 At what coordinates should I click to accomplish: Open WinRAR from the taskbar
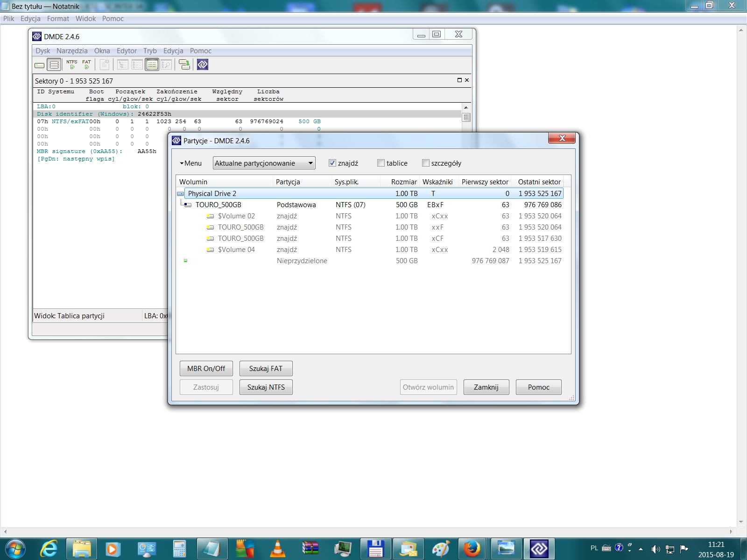(310, 549)
